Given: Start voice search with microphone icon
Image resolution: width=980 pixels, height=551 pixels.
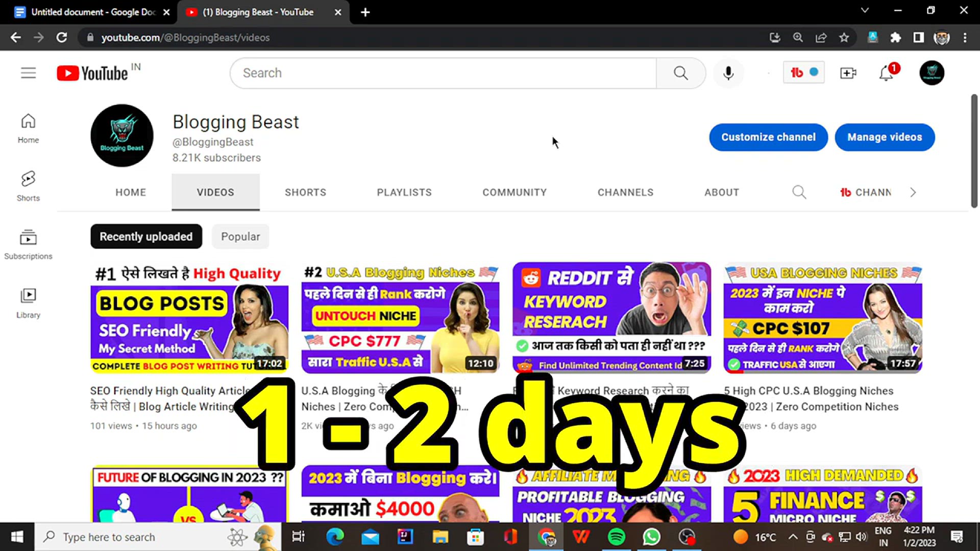Looking at the screenshot, I should pos(728,73).
